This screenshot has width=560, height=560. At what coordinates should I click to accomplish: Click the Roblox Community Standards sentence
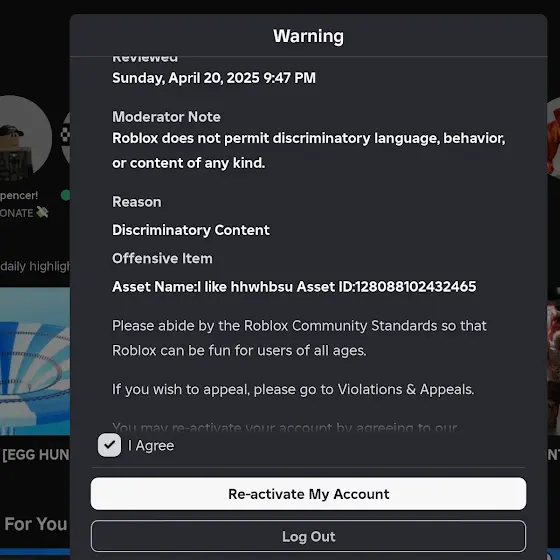tap(299, 338)
